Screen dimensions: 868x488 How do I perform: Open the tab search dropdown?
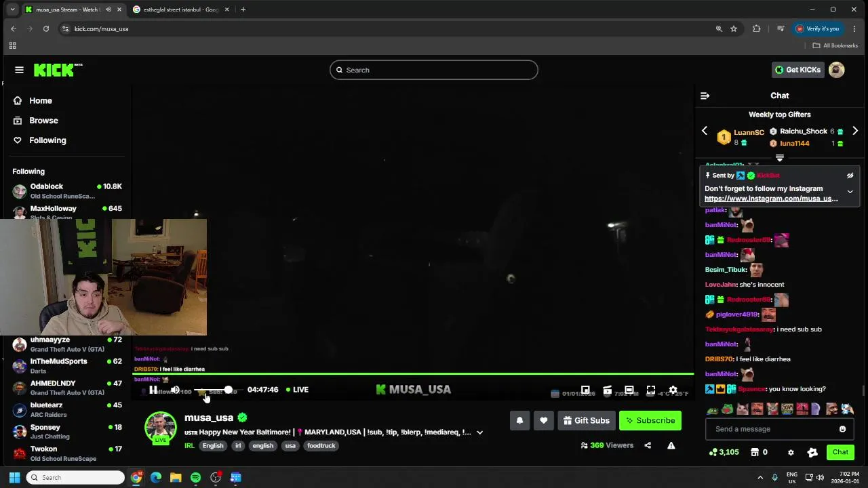[12, 9]
